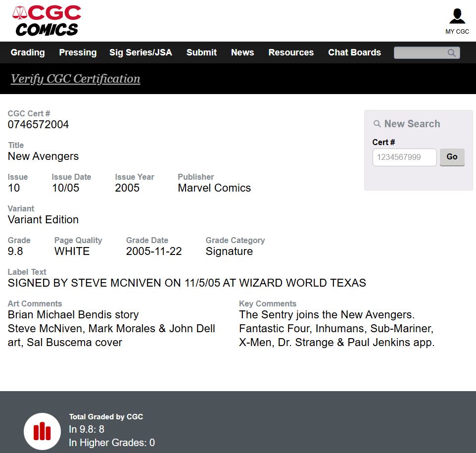The height and width of the screenshot is (453, 476).
Task: Click the Total Graded by CGC heading
Action: (106, 416)
